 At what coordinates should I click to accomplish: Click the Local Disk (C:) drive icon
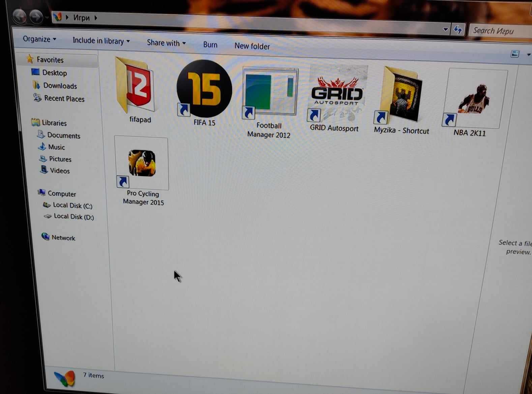(x=47, y=205)
